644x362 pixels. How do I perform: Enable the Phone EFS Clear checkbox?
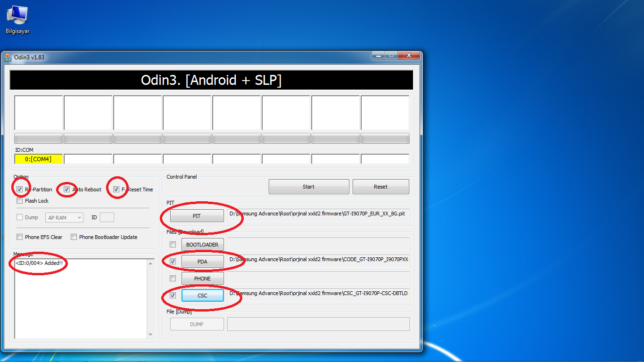pos(19,237)
